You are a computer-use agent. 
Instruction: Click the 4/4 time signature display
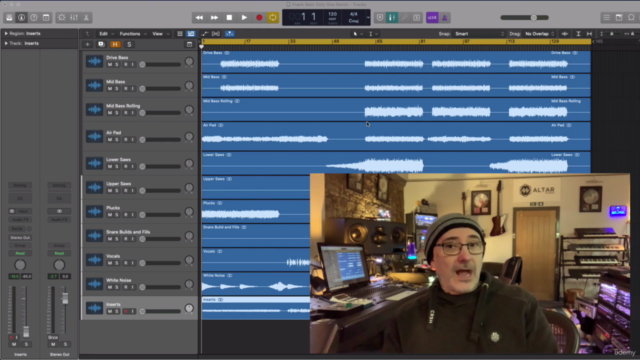(x=353, y=14)
